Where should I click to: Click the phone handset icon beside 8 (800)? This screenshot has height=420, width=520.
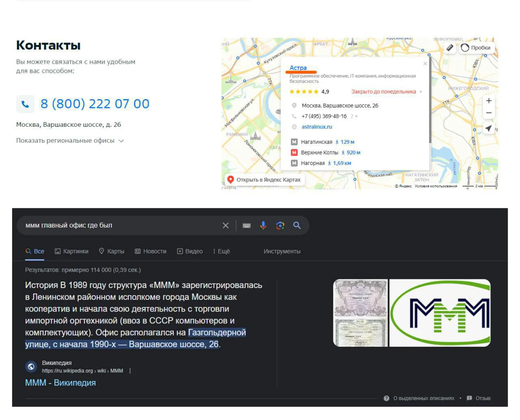click(x=25, y=104)
